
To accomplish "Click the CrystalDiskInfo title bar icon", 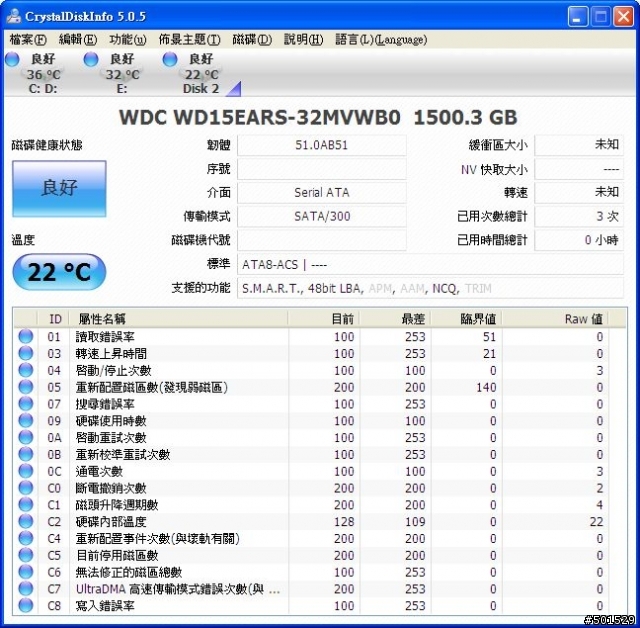I will click(13, 16).
